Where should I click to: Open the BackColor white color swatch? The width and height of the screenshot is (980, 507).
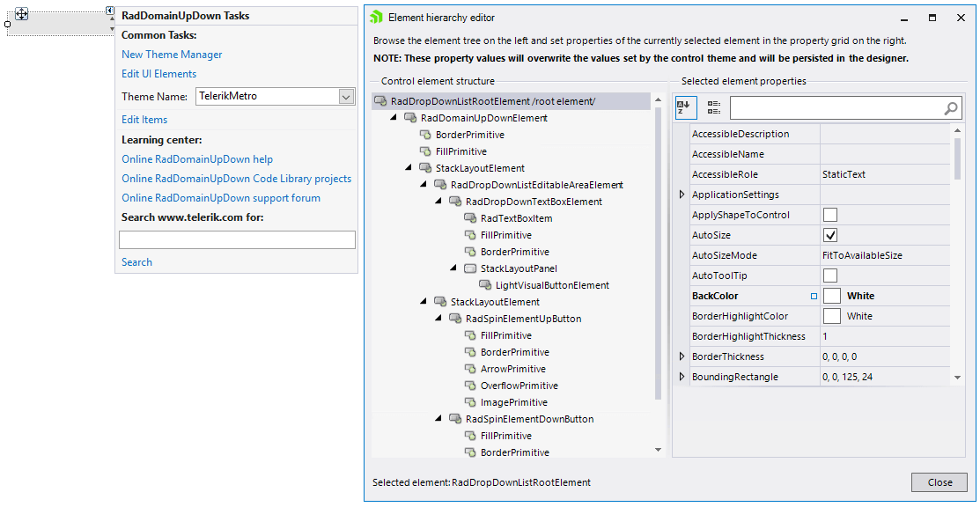click(x=831, y=295)
